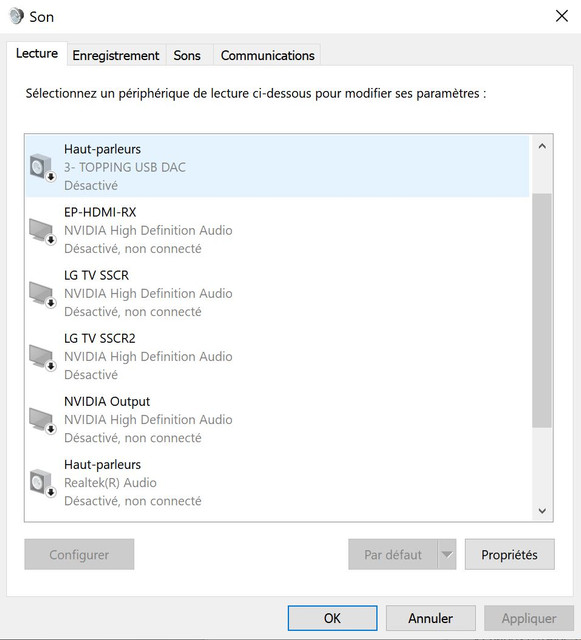Screen dimensions: 581x640
Task: Click "Désactivé, non connecté" under LG TV SSCR
Action: [133, 312]
